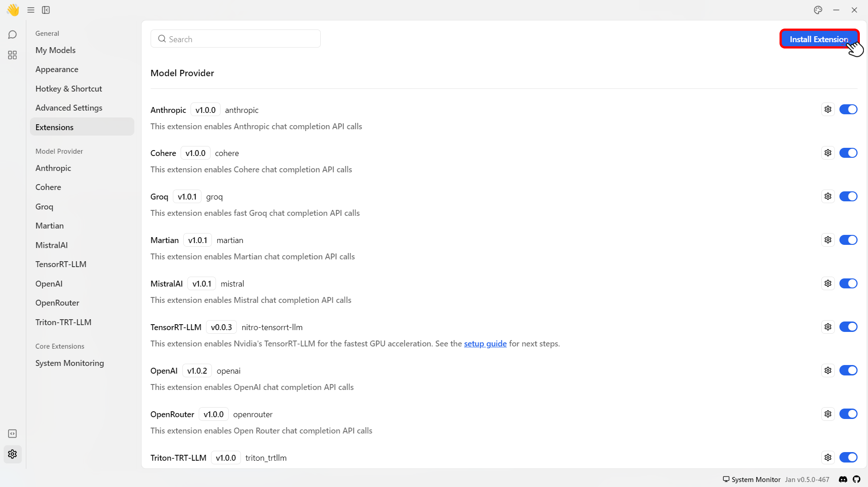Click the triton_trtllm package name
The width and height of the screenshot is (868, 487).
point(266,458)
